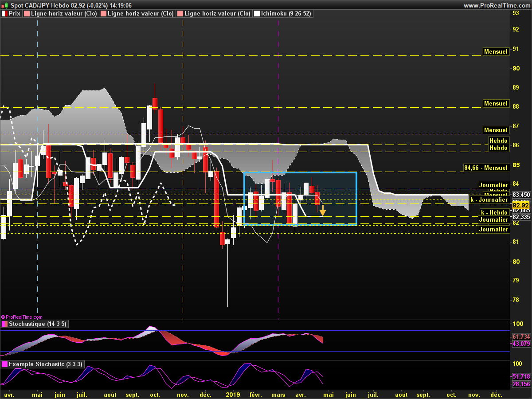
Task: Select the 'k - Journalier' line label
Action: pyautogui.click(x=489, y=200)
